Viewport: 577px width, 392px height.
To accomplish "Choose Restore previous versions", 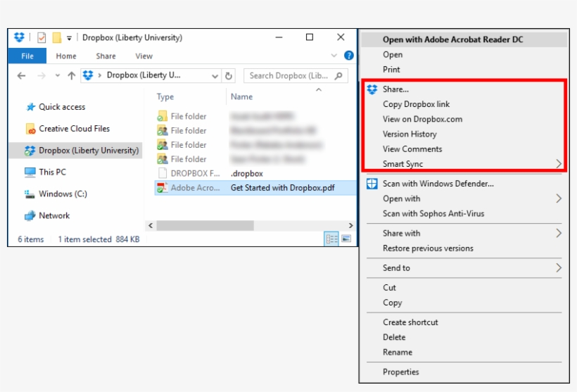I will click(x=464, y=248).
